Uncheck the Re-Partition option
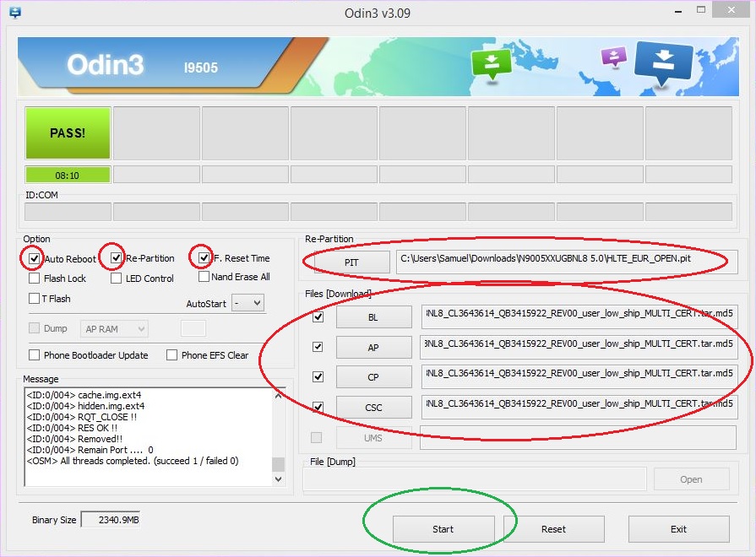 [117, 258]
